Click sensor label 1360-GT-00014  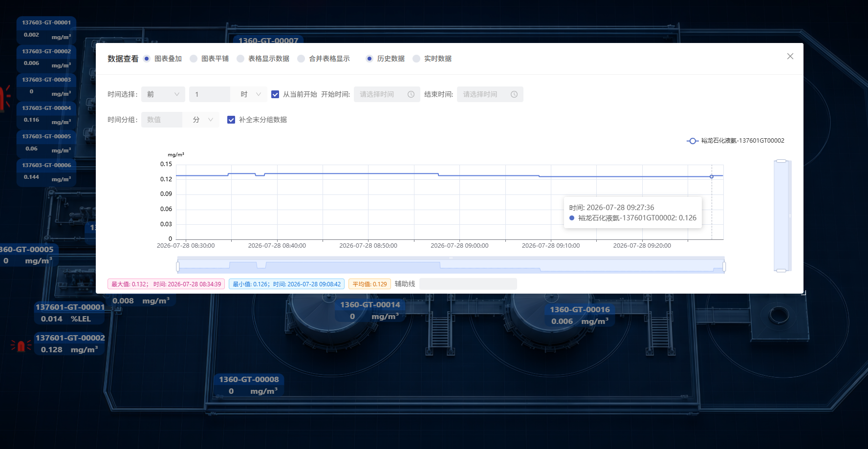tap(370, 305)
